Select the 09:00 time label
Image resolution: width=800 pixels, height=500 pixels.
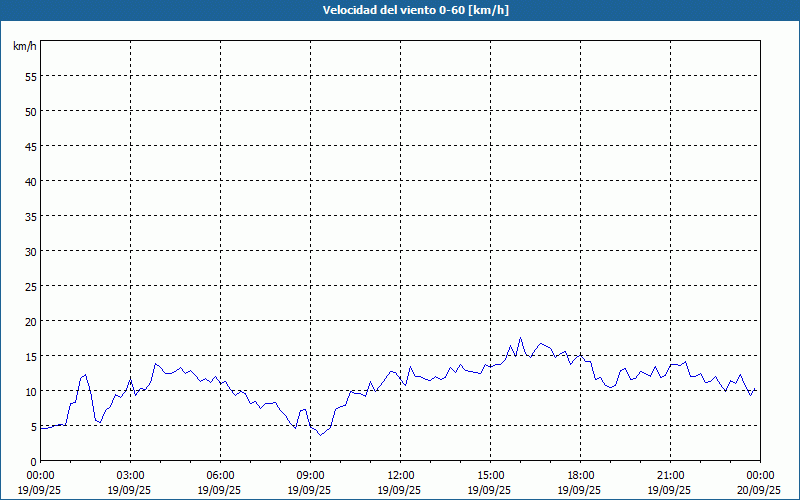click(310, 475)
